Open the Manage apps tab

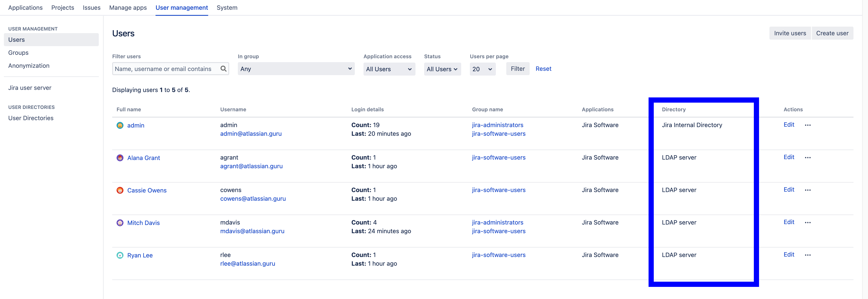point(128,7)
